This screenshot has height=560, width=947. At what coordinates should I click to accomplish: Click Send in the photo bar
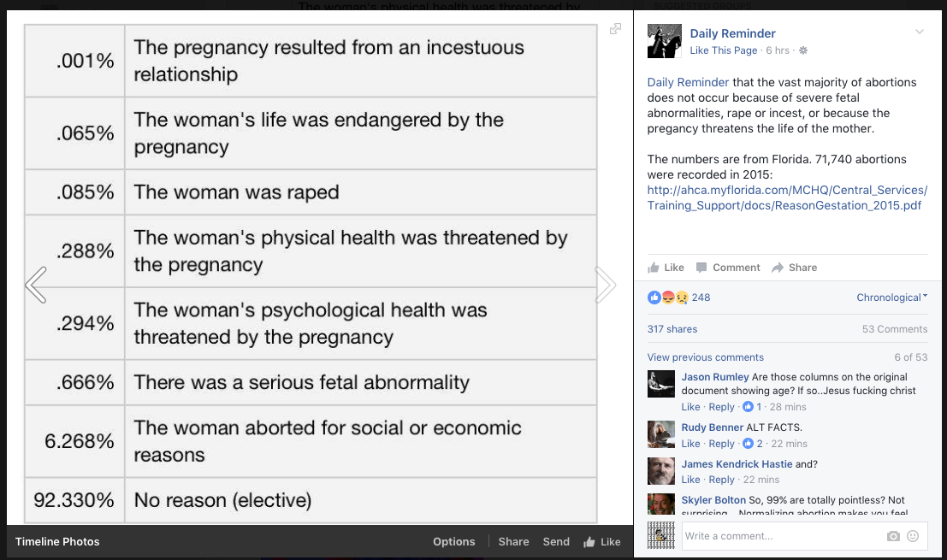click(556, 541)
